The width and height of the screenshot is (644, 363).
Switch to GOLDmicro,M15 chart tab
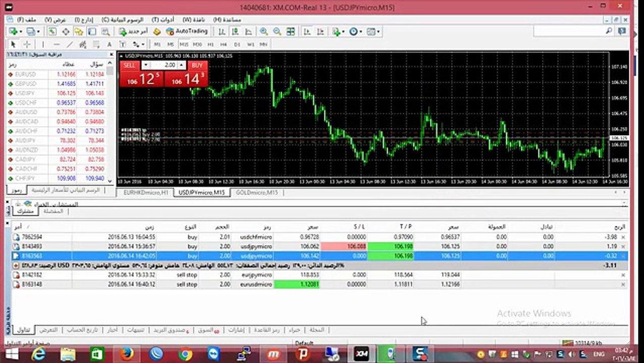256,193
